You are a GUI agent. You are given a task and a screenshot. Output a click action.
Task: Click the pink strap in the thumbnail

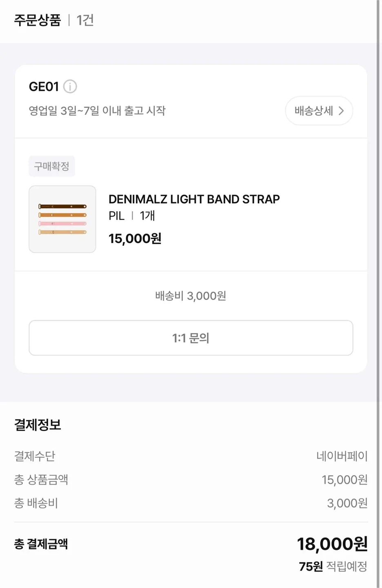point(62,224)
